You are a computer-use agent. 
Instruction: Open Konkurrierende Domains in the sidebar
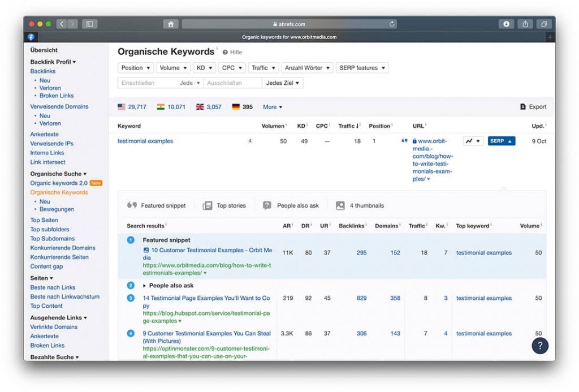tap(63, 248)
